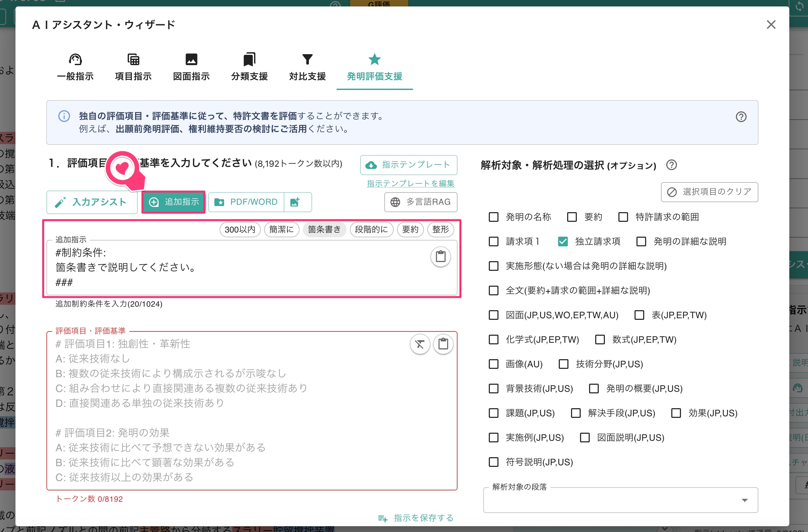Check the 全文(要約+請求の範囲+詳細な説明) checkbox

493,291
